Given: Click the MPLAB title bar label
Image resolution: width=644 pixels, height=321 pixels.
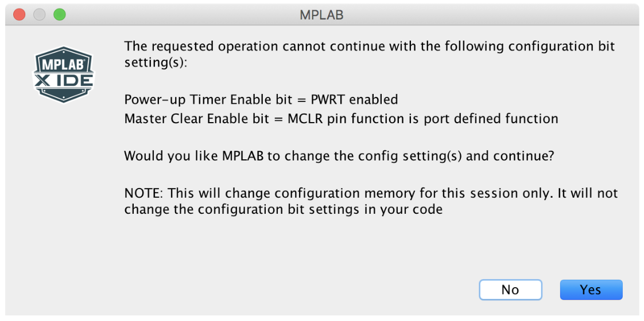Looking at the screenshot, I should 321,15.
